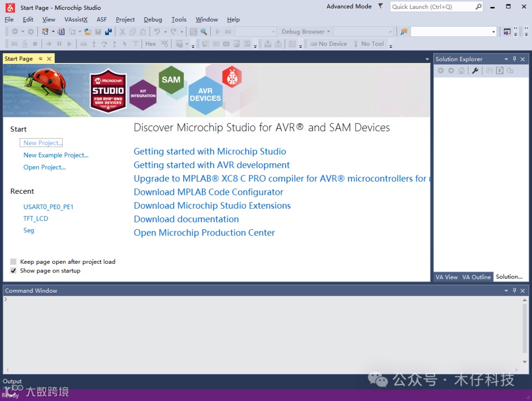Expand the device toolbar overflow options
This screenshot has width=532, height=401.
pos(391,45)
